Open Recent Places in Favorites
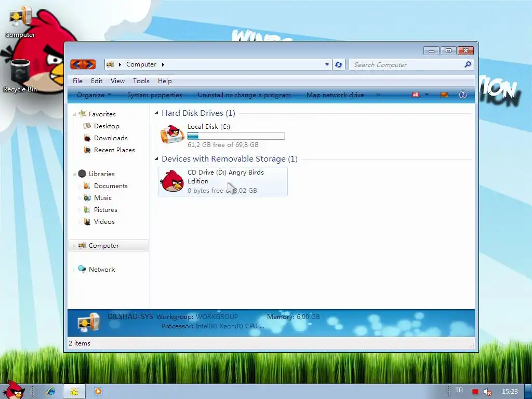 point(114,150)
